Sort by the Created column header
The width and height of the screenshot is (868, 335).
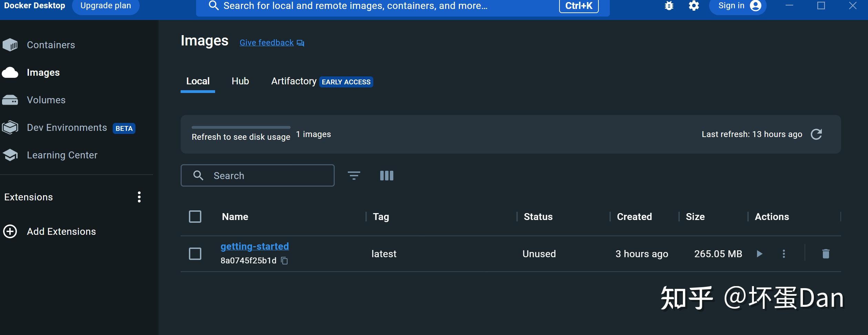[x=634, y=217]
